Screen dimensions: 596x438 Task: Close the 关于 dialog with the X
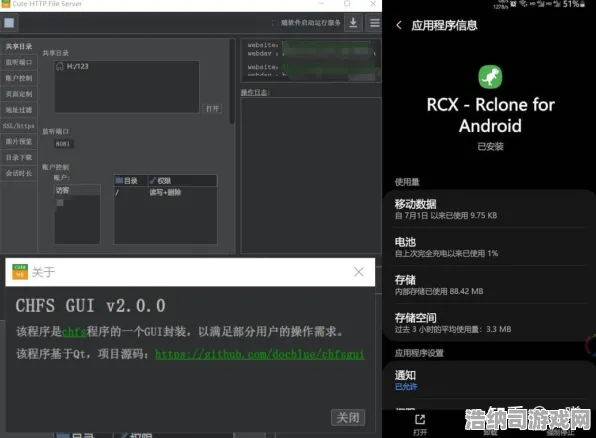[359, 272]
